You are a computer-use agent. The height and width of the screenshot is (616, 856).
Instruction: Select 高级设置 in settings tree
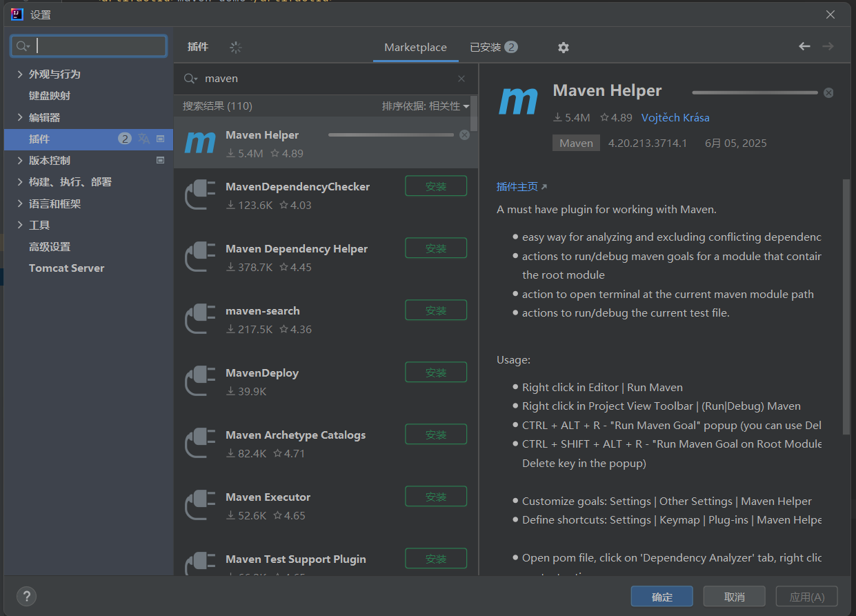point(50,246)
